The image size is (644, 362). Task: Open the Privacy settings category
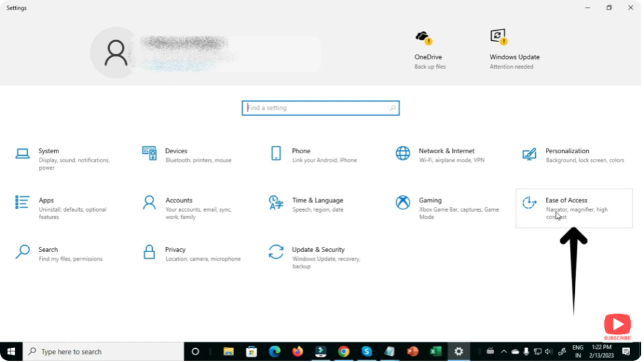[x=175, y=250]
